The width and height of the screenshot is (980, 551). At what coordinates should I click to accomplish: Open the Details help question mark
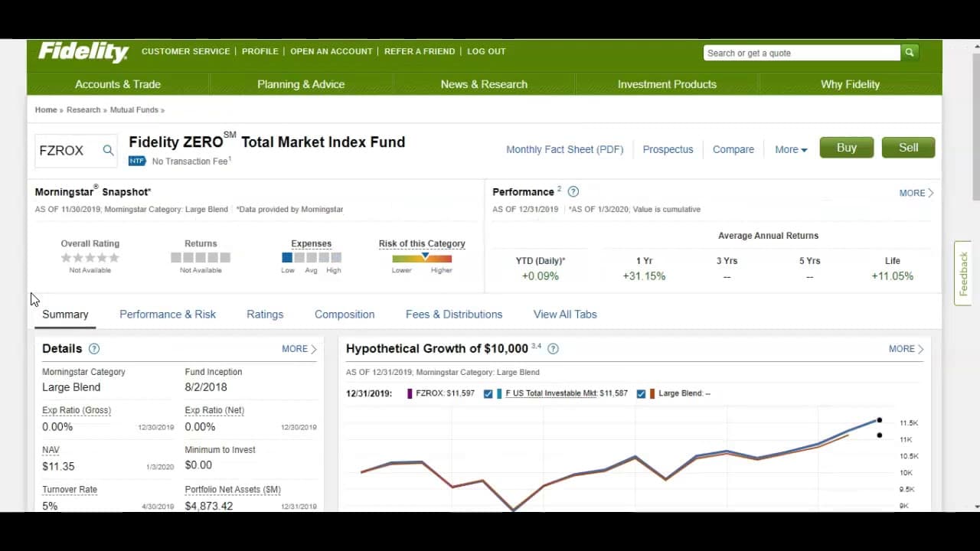click(x=94, y=349)
